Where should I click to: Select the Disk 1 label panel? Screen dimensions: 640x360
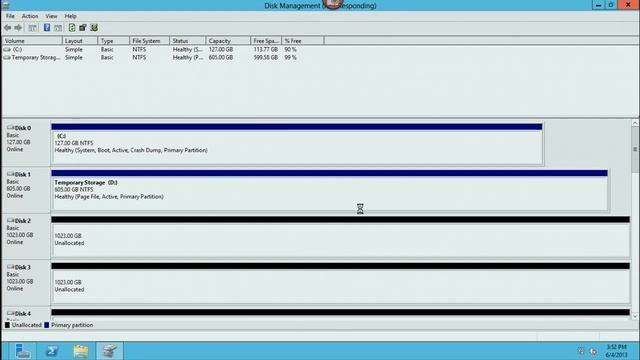tap(26, 190)
